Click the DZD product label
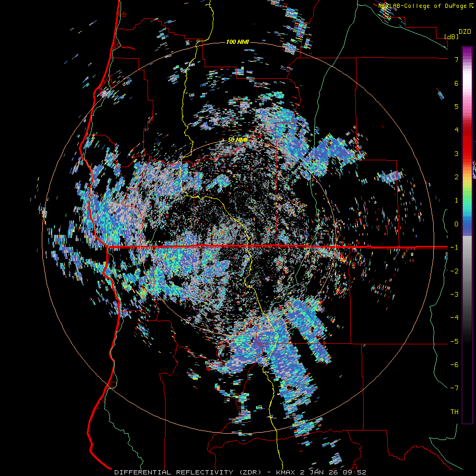This screenshot has height=476, width=476. (x=465, y=32)
